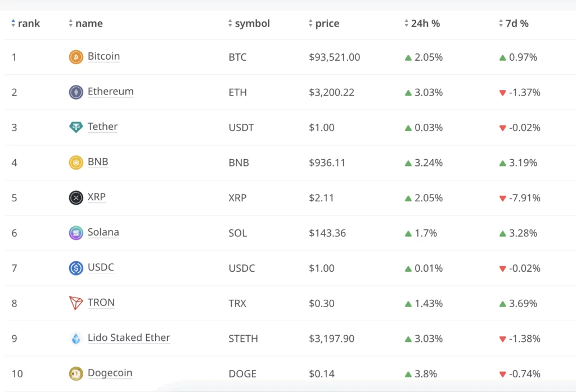The width and height of the screenshot is (576, 392).
Task: Open the Lido Staked Ether link
Action: click(x=129, y=337)
